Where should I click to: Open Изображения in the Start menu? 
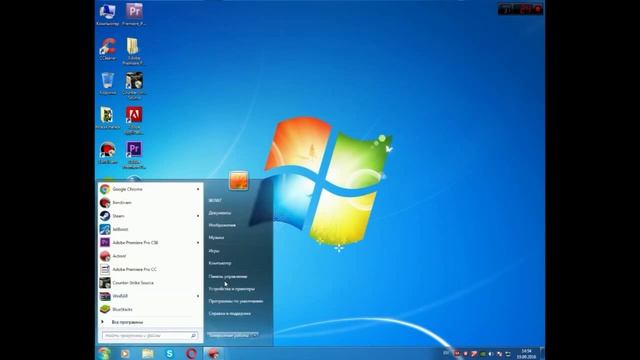coord(222,225)
